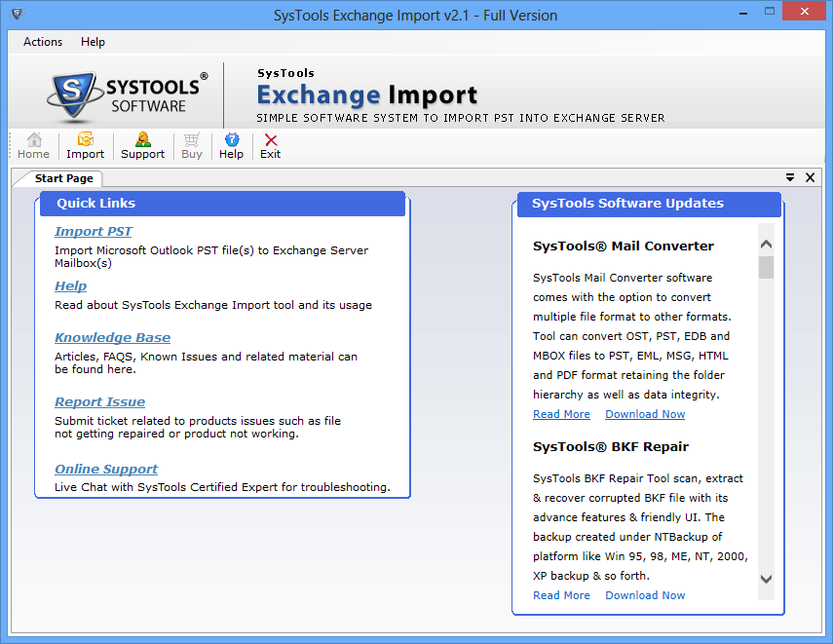
Task: Click the Exchange Import banner title
Action: click(367, 95)
